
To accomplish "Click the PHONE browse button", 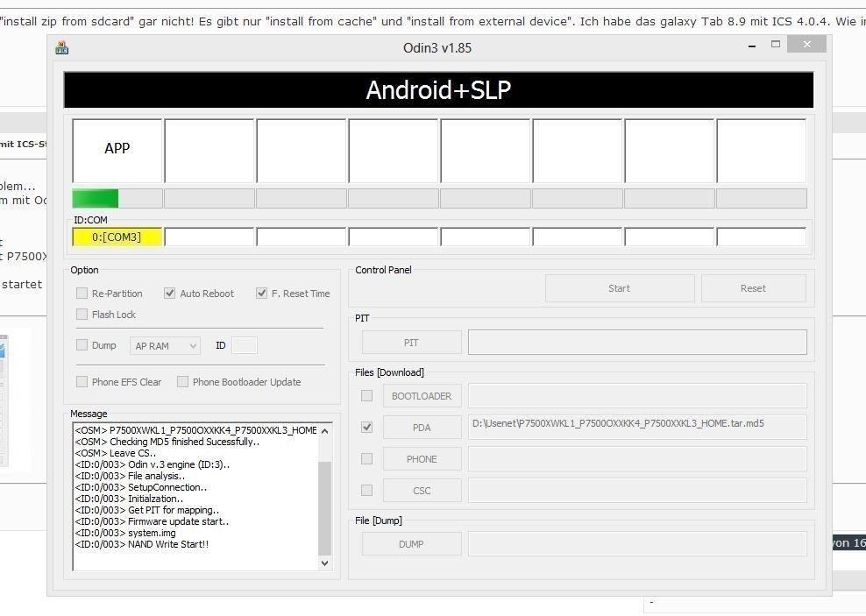I will (x=422, y=458).
